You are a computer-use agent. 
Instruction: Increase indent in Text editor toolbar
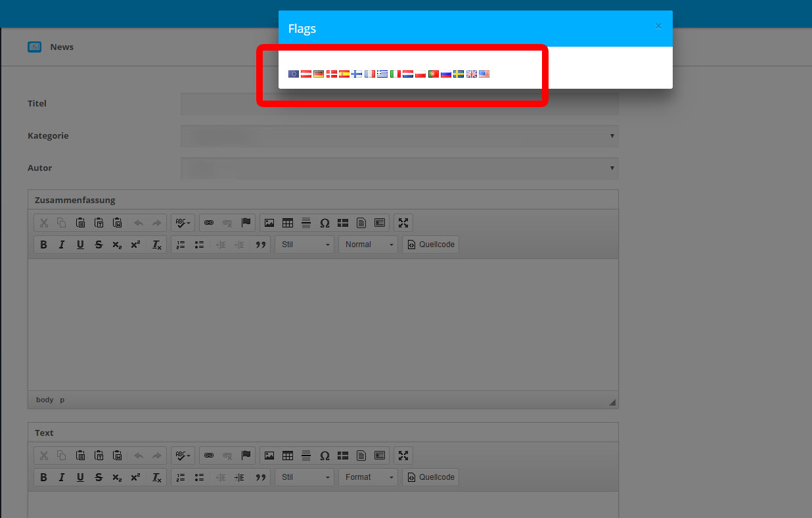[240, 477]
